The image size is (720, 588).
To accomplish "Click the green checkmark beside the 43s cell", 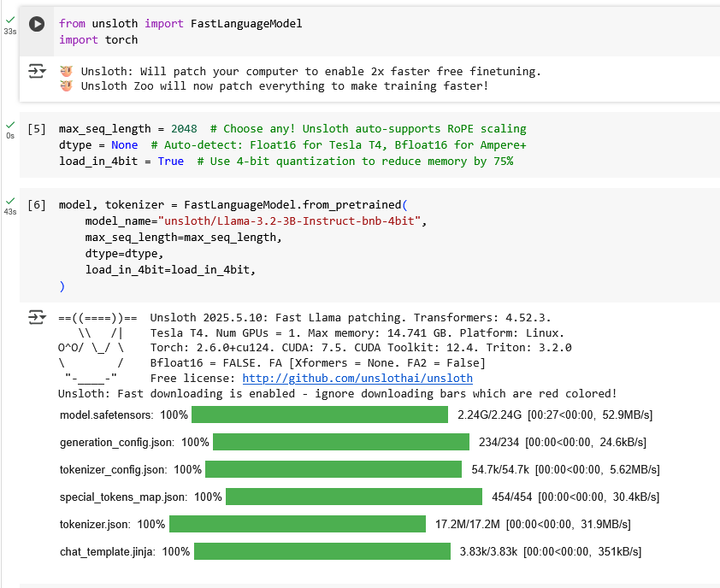I will (10, 201).
